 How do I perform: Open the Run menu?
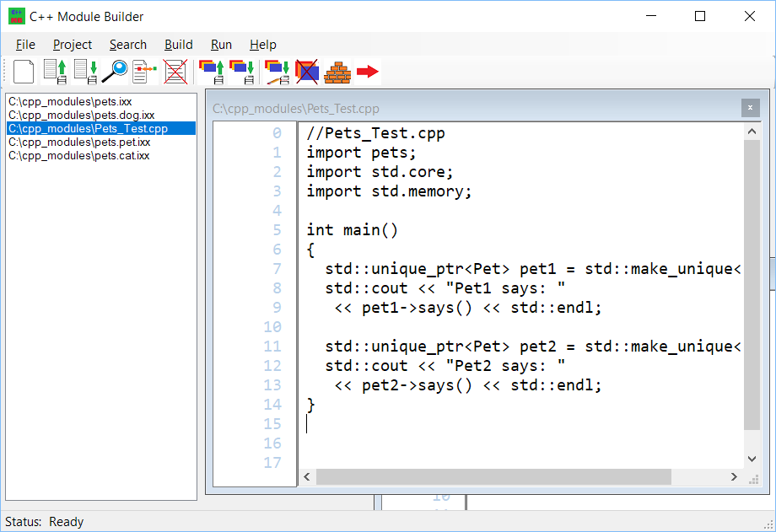pyautogui.click(x=221, y=45)
